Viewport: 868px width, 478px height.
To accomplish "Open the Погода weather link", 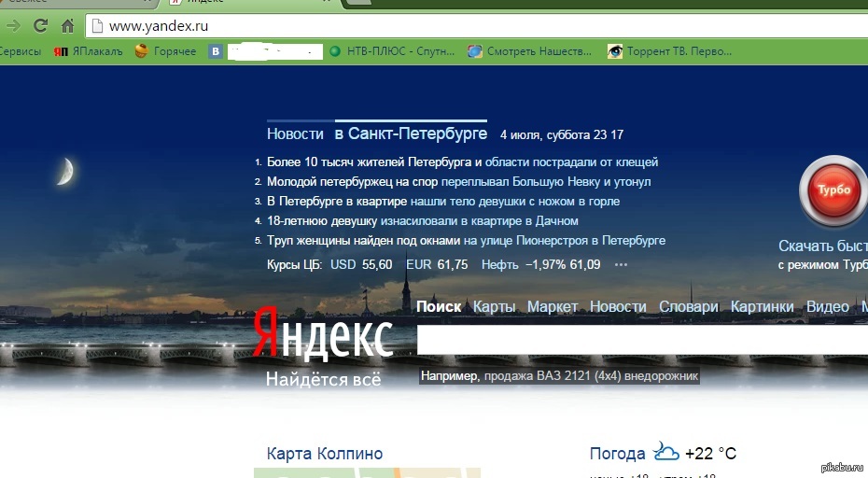I will (617, 454).
